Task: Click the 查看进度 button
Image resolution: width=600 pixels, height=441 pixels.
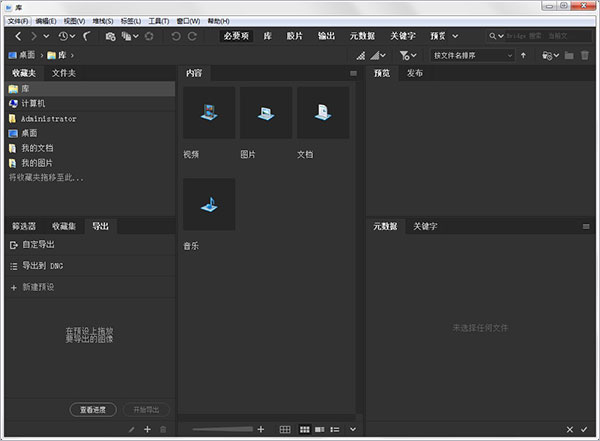Action: pos(93,409)
